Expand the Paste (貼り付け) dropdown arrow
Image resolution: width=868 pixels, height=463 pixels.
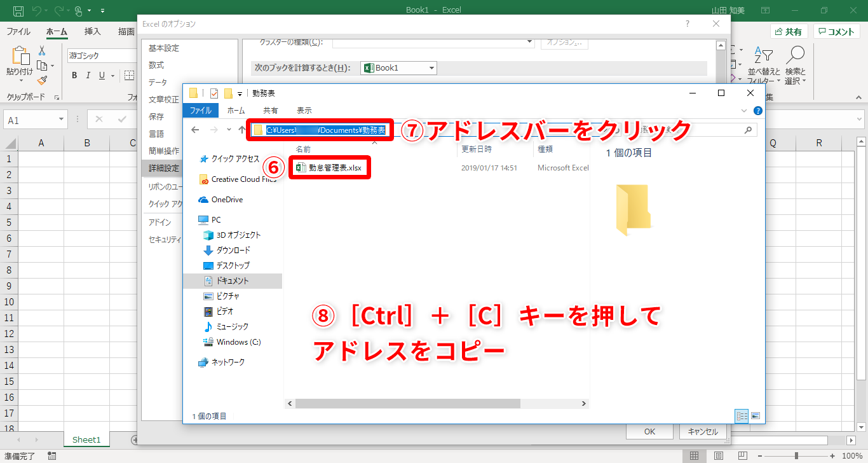[x=20, y=81]
